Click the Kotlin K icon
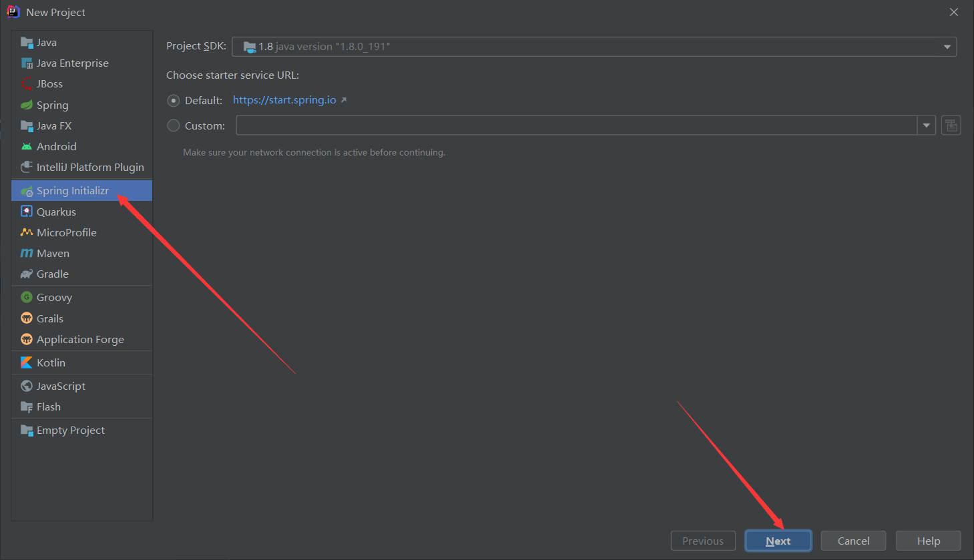The height and width of the screenshot is (560, 974). point(27,362)
